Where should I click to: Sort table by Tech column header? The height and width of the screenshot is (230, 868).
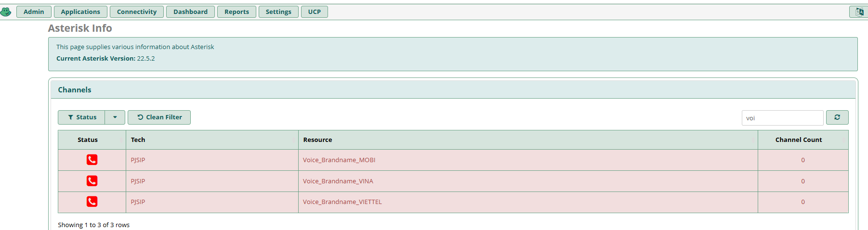138,140
